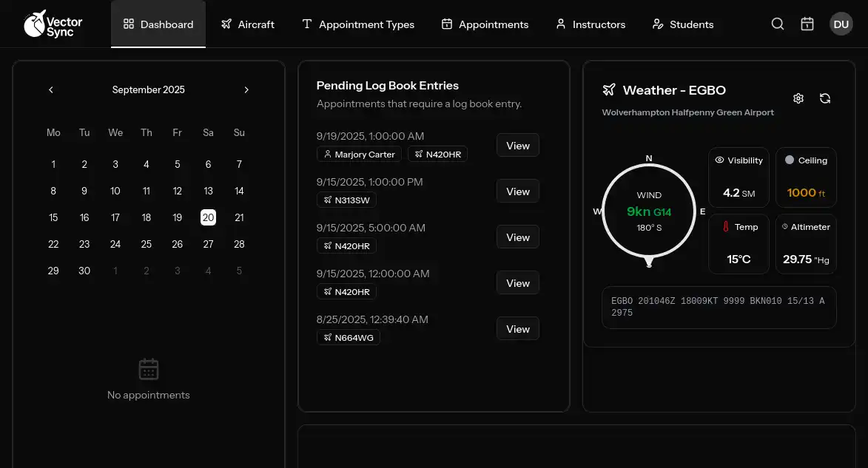This screenshot has width=868, height=468.
Task: Pick September 15 on the calendar
Action: point(53,217)
